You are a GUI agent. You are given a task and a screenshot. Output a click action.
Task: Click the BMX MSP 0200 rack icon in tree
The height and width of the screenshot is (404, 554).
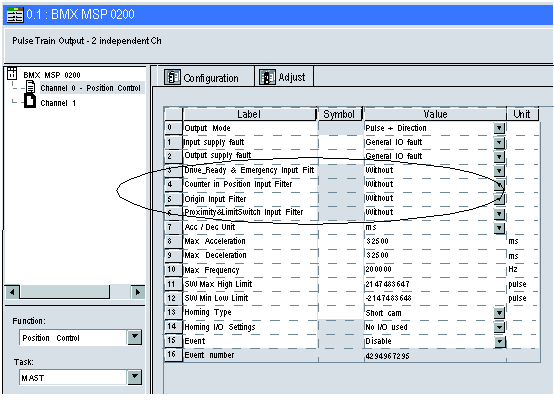click(12, 73)
